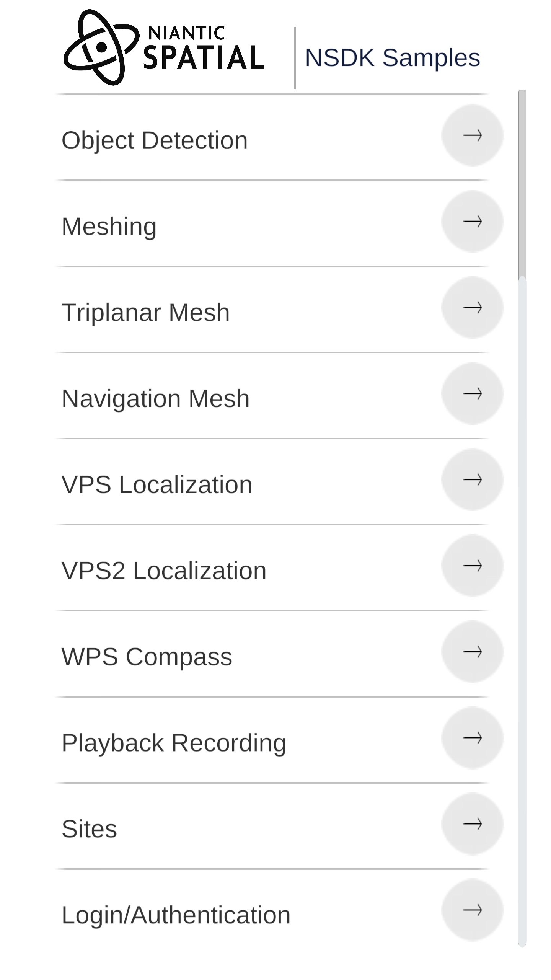The height and width of the screenshot is (980, 551).
Task: Click the Niantic Spatial logo
Action: 164,47
